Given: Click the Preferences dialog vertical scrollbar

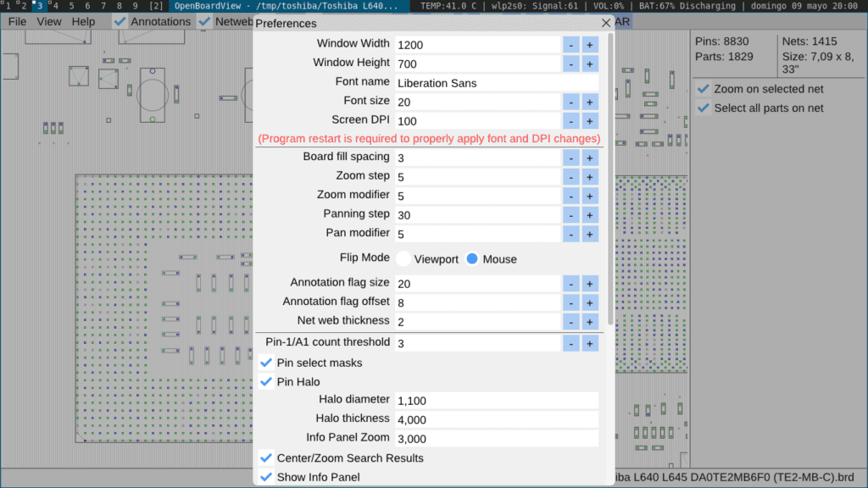Looking at the screenshot, I should point(610,179).
